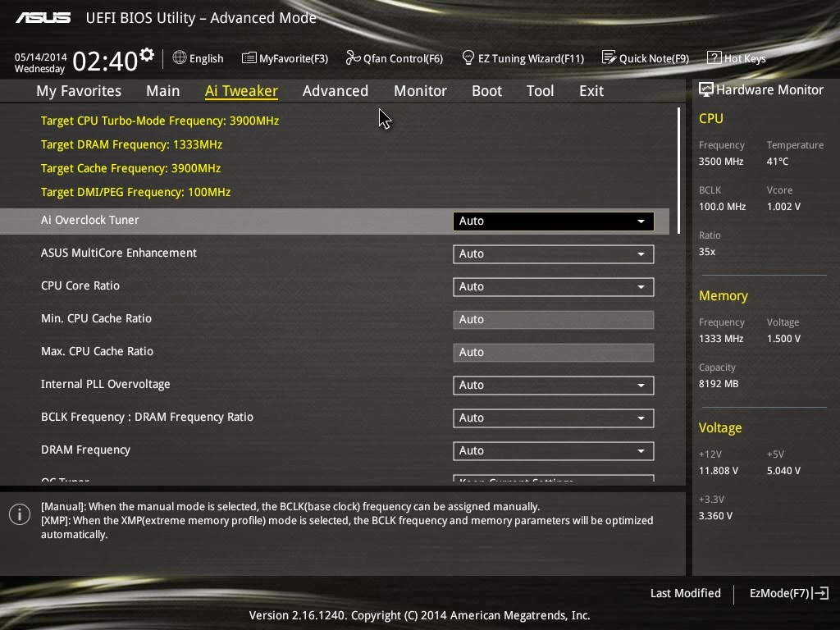This screenshot has height=630, width=840.
Task: Click the 05/14/2014 date text
Action: 41,57
